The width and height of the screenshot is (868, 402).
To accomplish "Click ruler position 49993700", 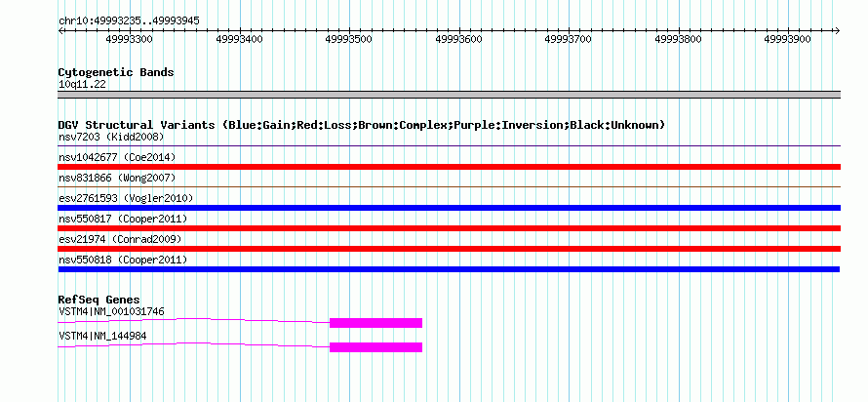I will coord(569,39).
